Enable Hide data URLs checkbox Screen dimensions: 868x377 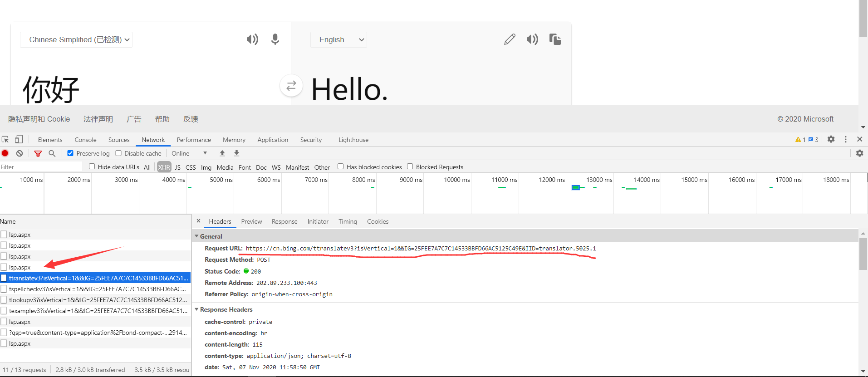92,166
